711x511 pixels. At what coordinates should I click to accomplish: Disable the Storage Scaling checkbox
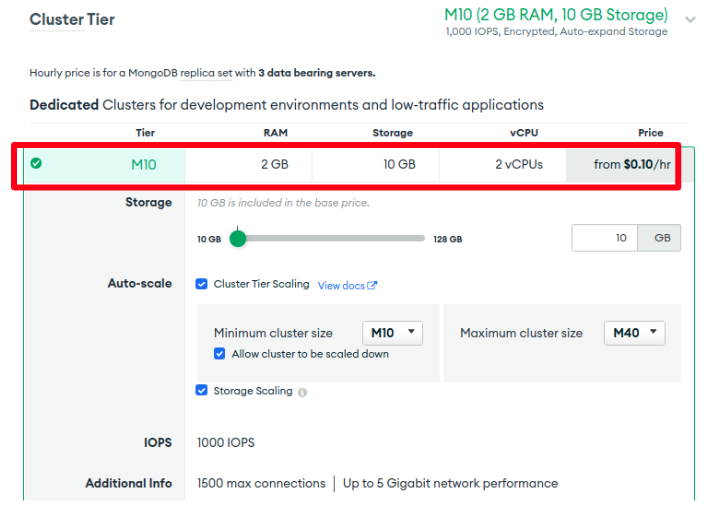pyautogui.click(x=201, y=390)
